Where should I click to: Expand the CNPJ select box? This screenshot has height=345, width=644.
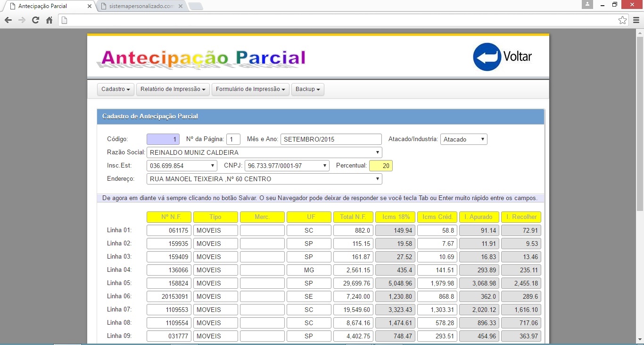pos(287,166)
